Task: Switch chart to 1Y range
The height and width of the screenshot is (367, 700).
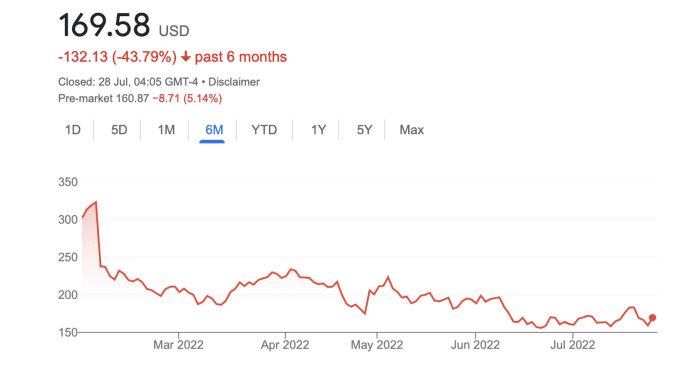Action: (x=318, y=130)
